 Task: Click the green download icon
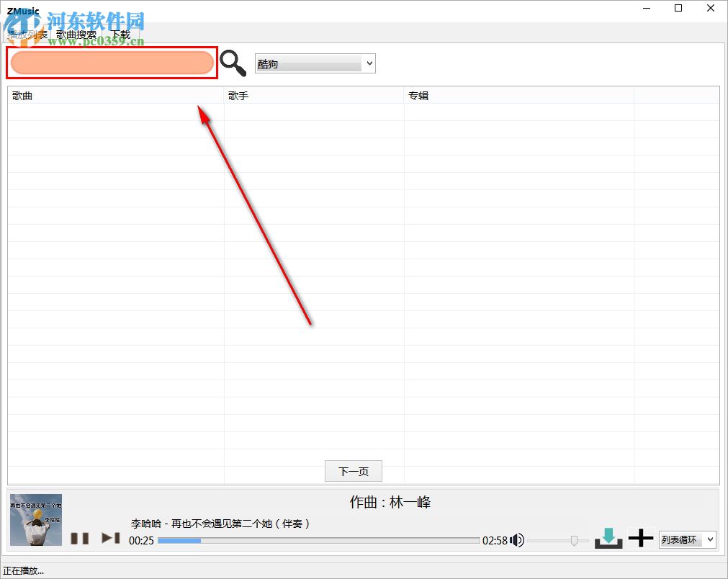click(x=608, y=537)
